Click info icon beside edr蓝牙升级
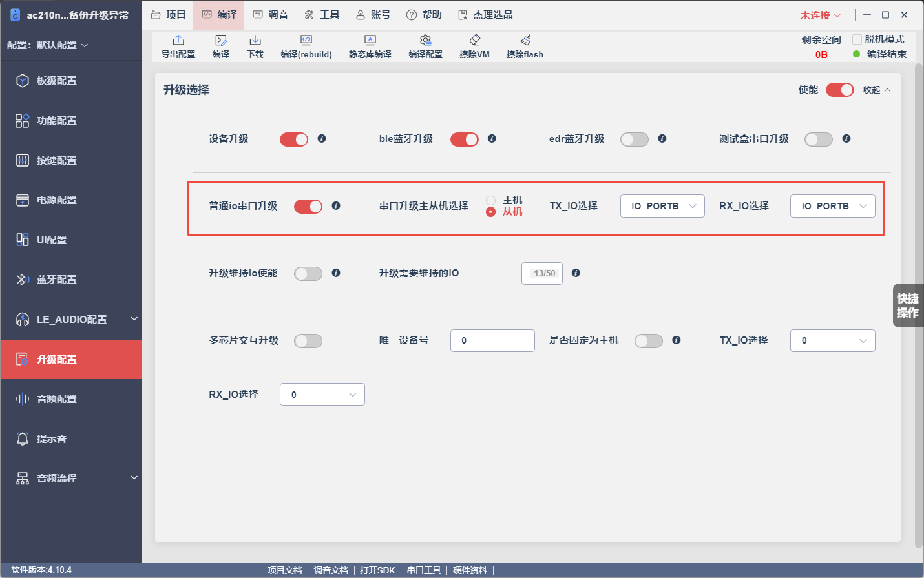The width and height of the screenshot is (924, 578). coord(662,139)
